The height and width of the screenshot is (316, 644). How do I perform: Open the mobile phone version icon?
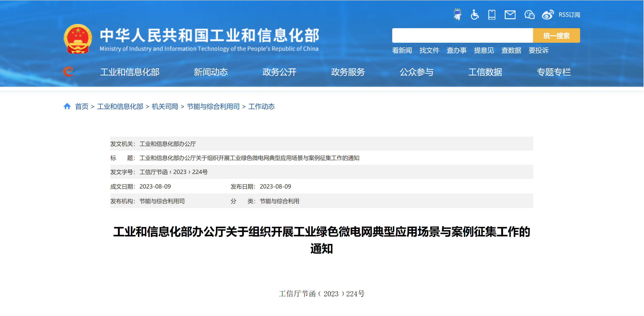(492, 15)
